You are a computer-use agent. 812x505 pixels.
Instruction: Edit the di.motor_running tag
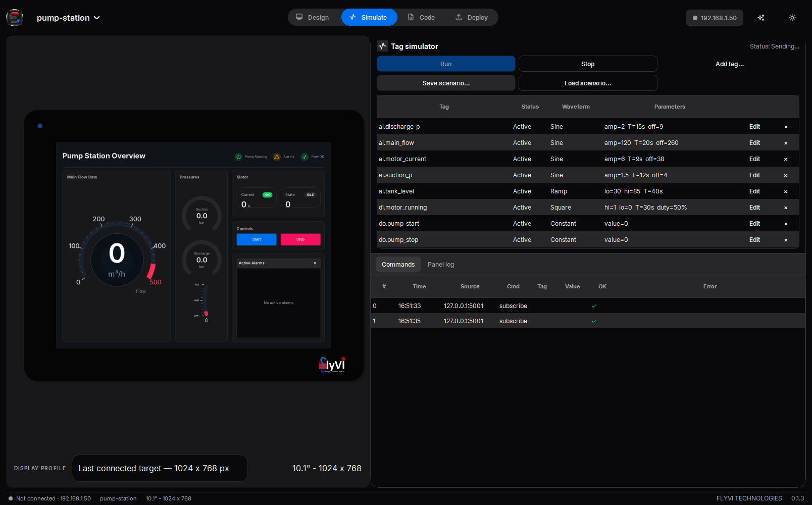coord(754,208)
